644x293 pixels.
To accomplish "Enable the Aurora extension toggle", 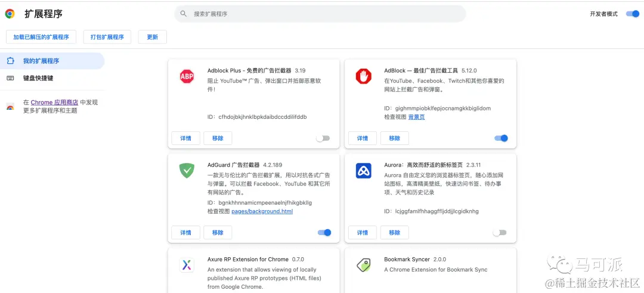I will [500, 233].
